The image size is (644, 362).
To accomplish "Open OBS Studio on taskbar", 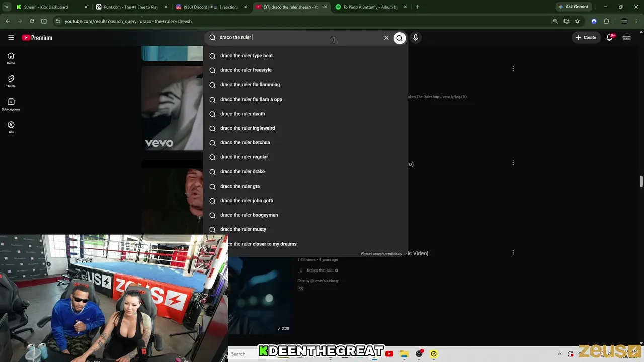I will coord(419,354).
